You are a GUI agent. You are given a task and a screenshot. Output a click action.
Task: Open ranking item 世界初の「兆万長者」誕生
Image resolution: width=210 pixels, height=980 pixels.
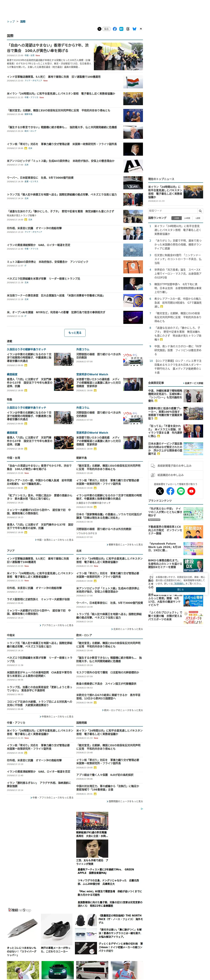(178, 274)
